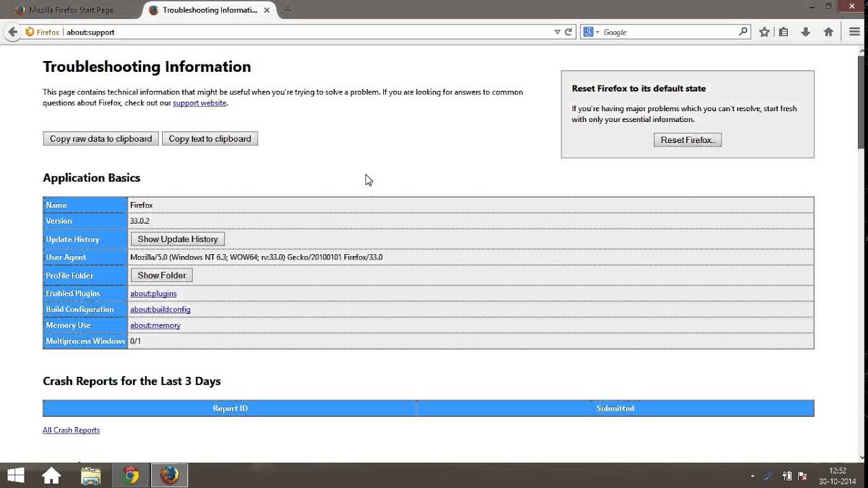Click Show Update History button
The image size is (868, 488).
pyautogui.click(x=178, y=239)
